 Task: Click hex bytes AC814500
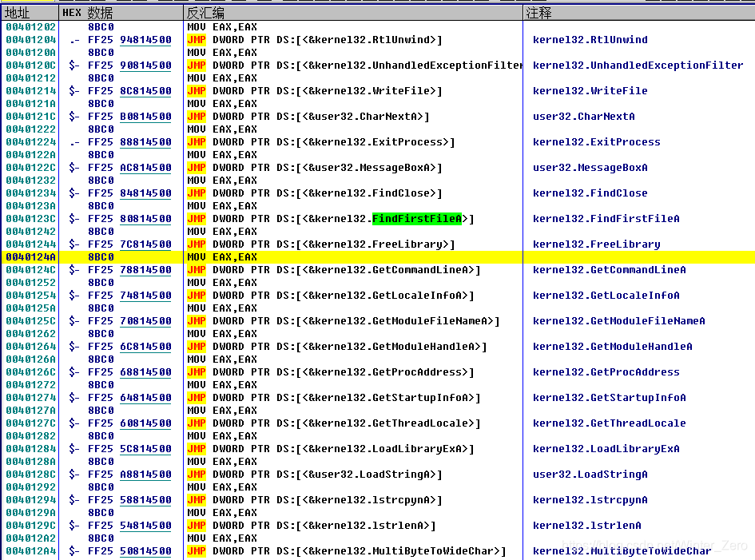(x=145, y=167)
